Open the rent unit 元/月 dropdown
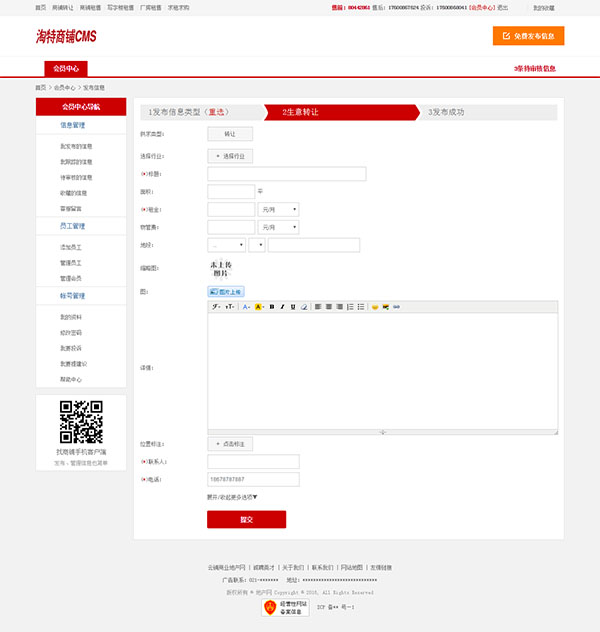This screenshot has height=632, width=600. tap(278, 210)
